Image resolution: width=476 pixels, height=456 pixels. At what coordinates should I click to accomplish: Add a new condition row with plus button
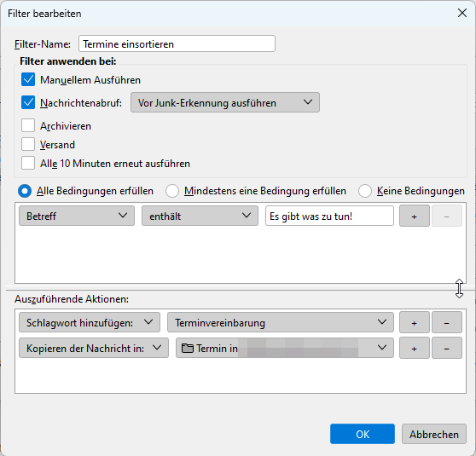[415, 216]
